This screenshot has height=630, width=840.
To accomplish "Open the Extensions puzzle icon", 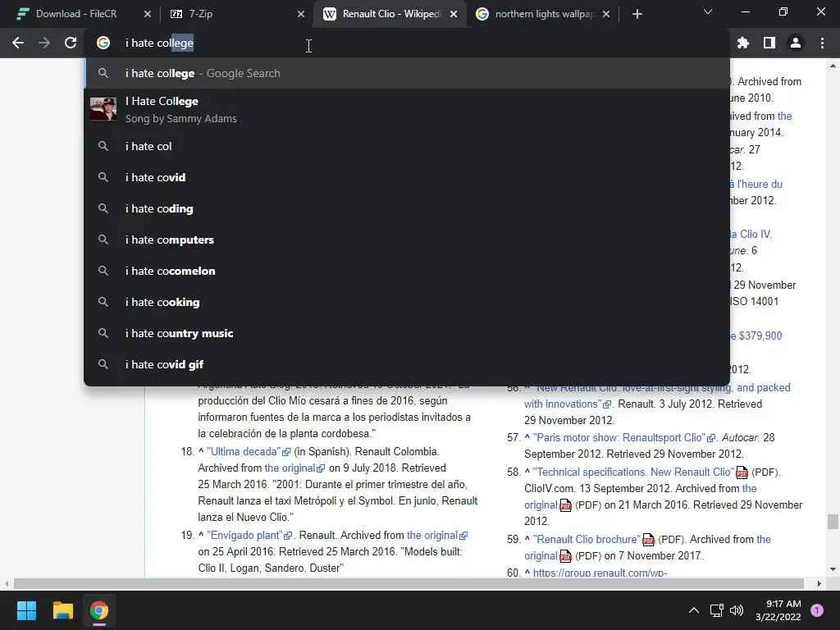I will pyautogui.click(x=743, y=43).
